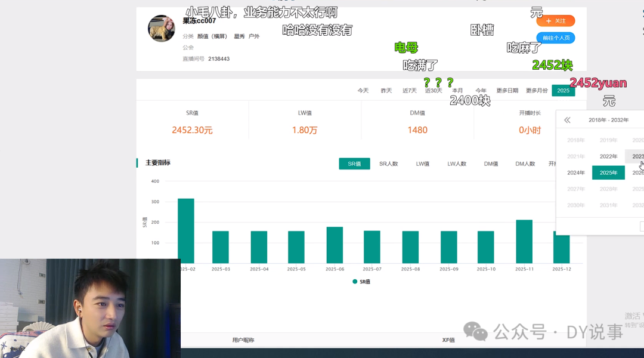Toggle the SR值 chart legend series
644x358 pixels.
(x=361, y=282)
